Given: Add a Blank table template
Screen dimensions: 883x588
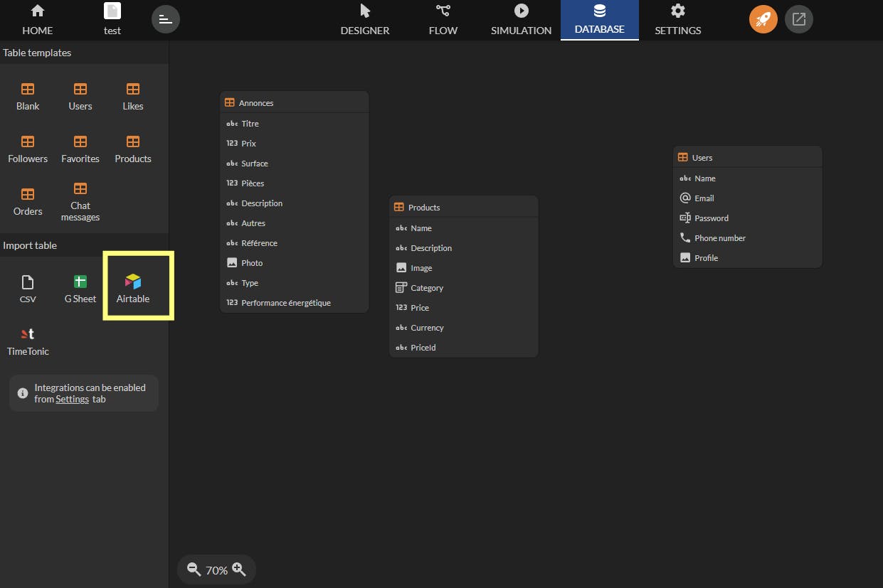Looking at the screenshot, I should tap(28, 96).
